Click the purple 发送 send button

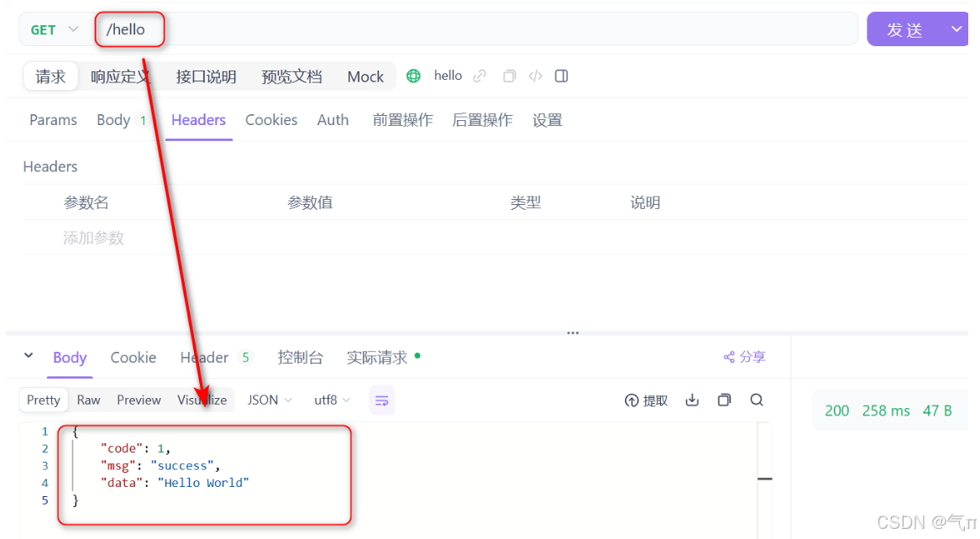click(905, 29)
